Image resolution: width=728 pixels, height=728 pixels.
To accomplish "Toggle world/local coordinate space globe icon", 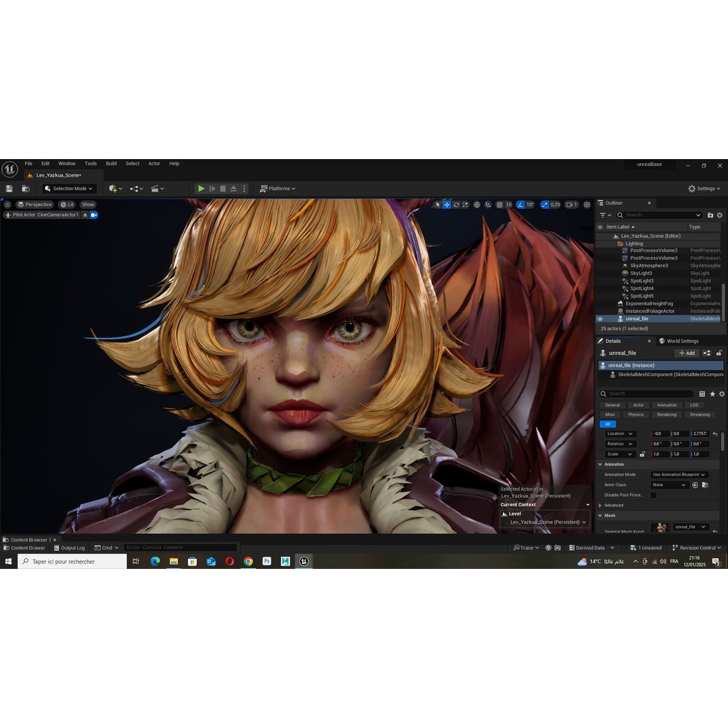I will coord(477,205).
